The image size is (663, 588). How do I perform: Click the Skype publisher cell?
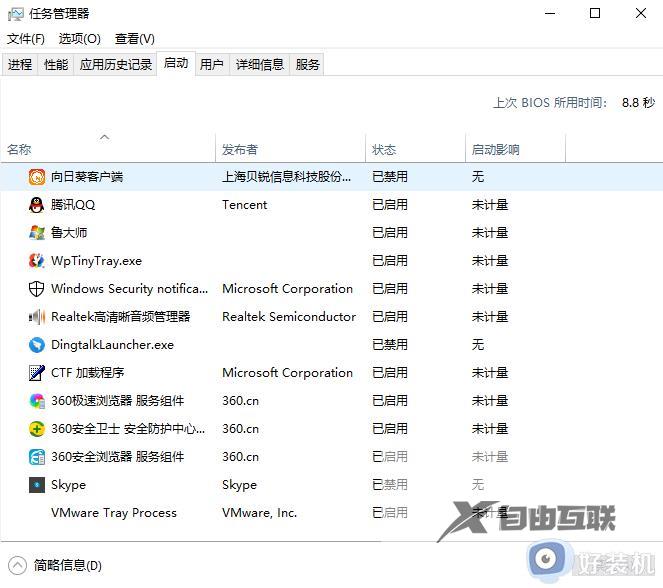239,485
